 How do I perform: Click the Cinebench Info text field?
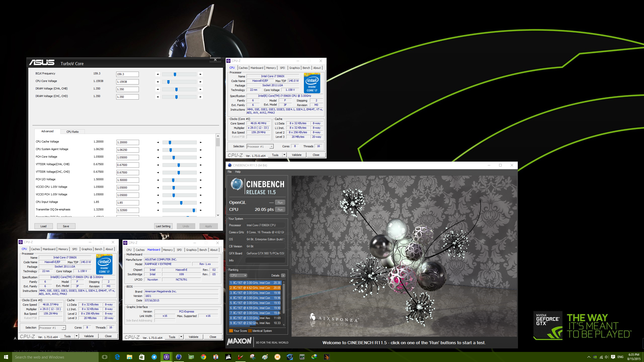tap(265, 260)
